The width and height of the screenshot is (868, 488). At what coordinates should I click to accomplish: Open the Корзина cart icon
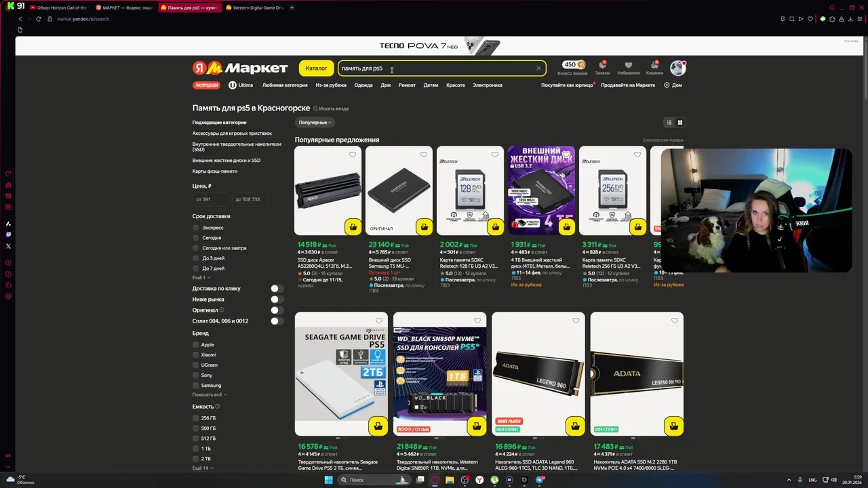tap(654, 68)
